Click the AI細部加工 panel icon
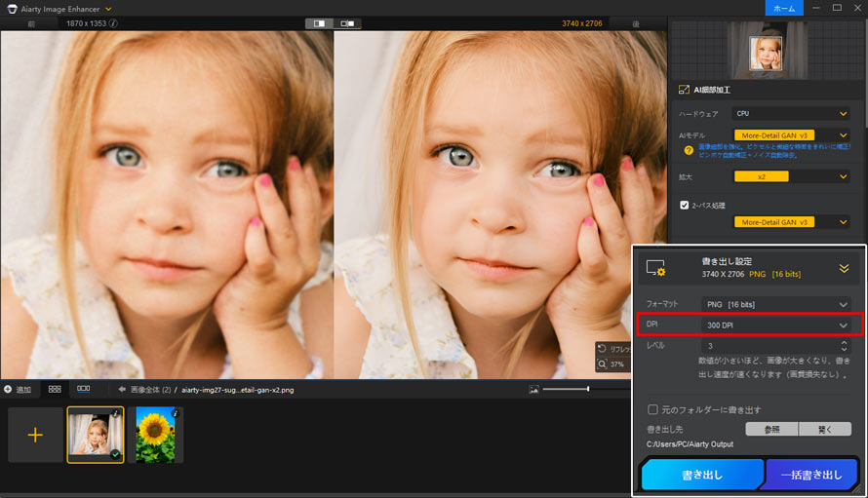 click(684, 90)
